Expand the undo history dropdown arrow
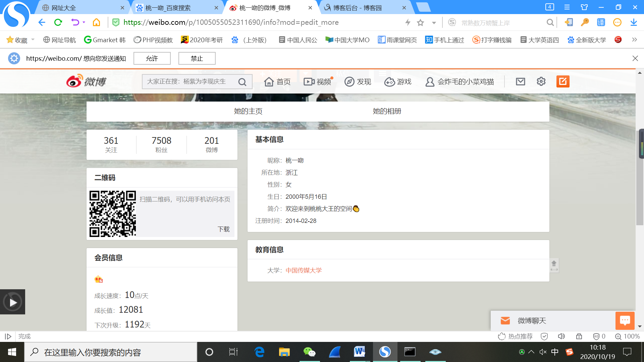644x362 pixels. 84,22
